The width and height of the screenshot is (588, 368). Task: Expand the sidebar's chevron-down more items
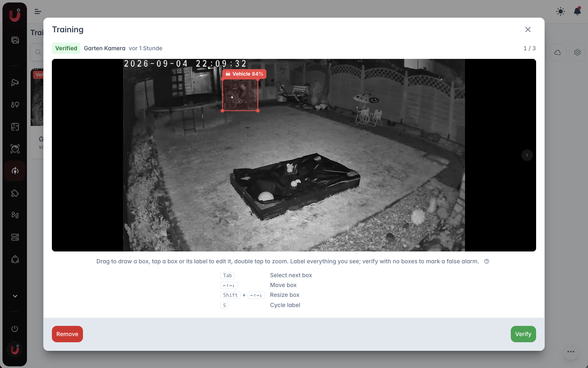[x=15, y=296]
